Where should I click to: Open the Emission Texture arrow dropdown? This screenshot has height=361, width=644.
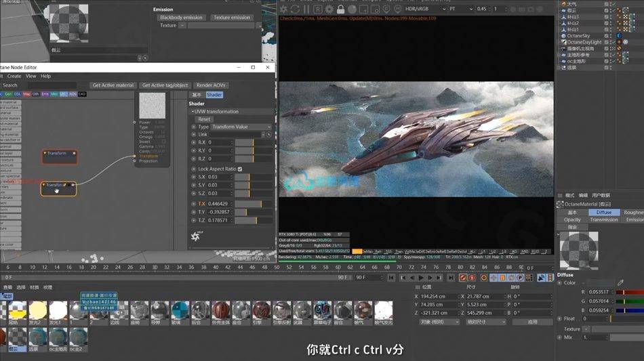pos(182,26)
